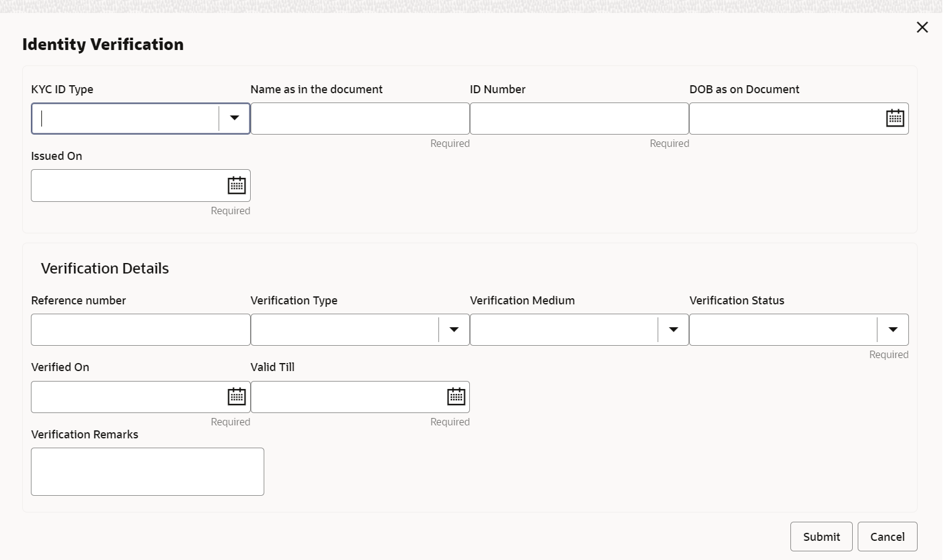Open the Verified On calendar picker
The height and width of the screenshot is (560, 946).
click(x=236, y=396)
